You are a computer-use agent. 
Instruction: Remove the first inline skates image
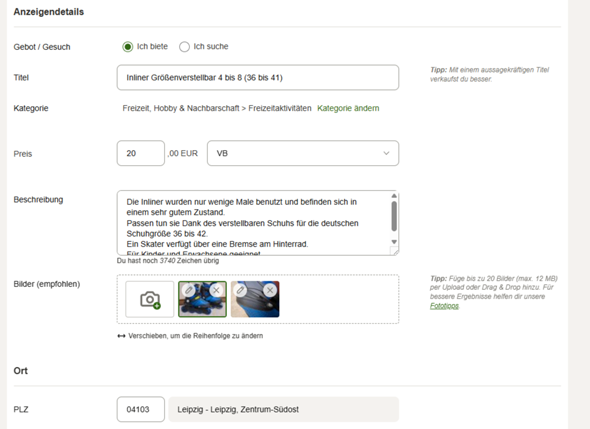coord(216,290)
